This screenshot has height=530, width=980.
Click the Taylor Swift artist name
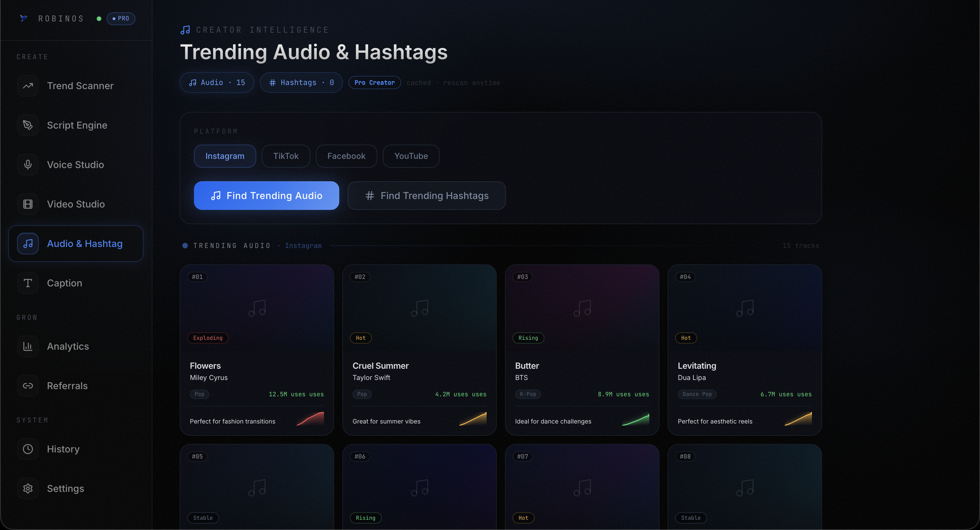[371, 378]
